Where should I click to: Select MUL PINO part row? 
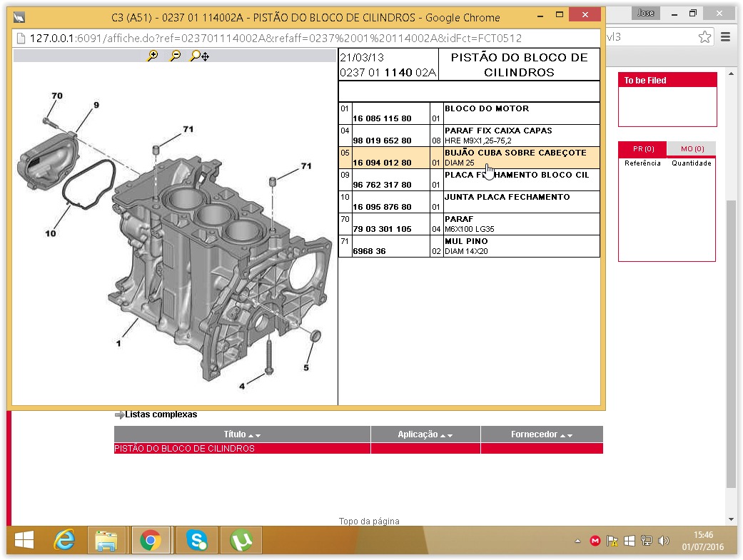point(469,246)
